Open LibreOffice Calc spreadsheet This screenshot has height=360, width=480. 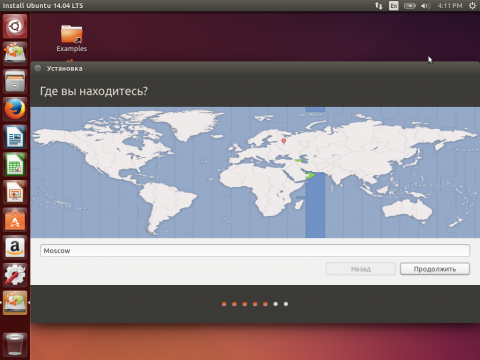click(x=15, y=164)
